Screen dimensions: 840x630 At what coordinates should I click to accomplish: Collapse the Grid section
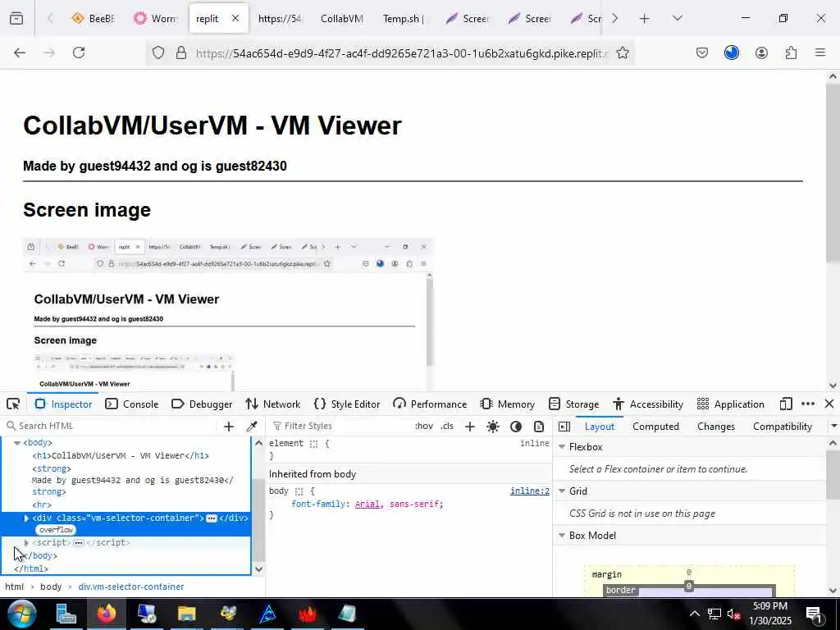click(562, 491)
